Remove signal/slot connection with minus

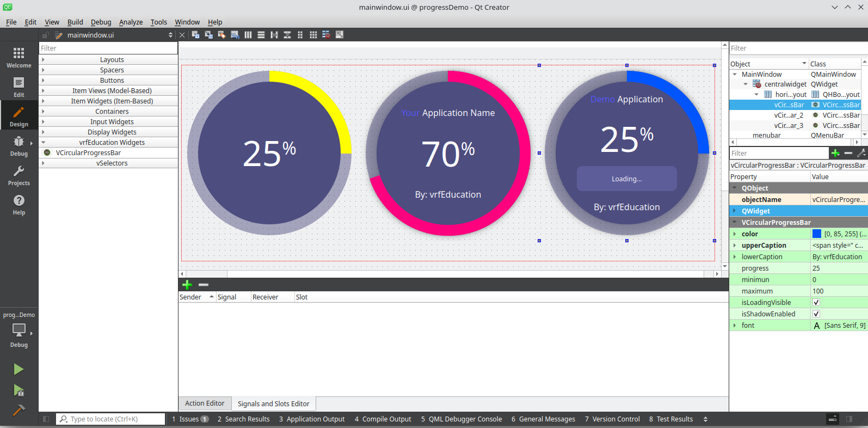click(x=204, y=285)
